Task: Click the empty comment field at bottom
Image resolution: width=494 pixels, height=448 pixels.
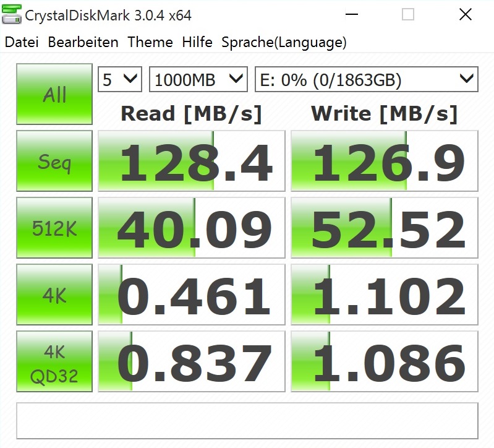Action: (x=247, y=421)
